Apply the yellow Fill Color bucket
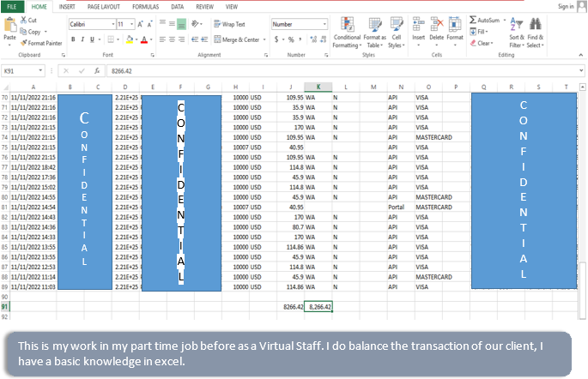588x379 pixels. tap(130, 39)
